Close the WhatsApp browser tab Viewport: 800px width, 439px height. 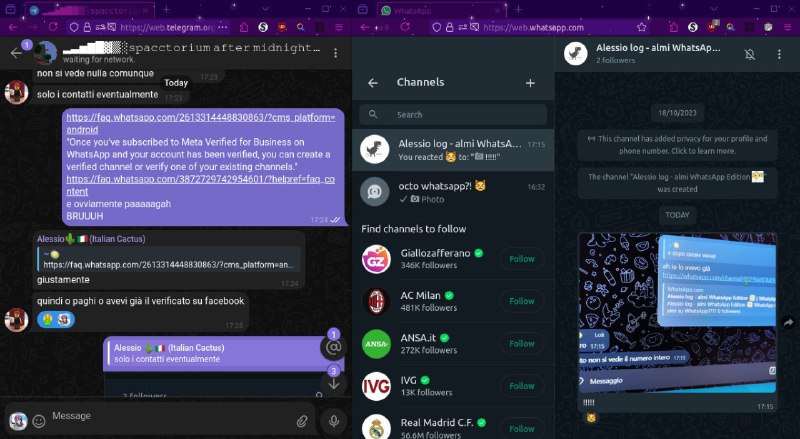(497, 10)
